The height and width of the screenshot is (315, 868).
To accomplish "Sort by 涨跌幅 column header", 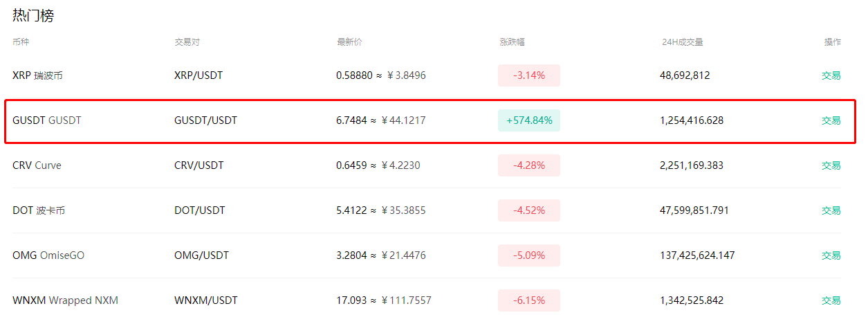I will [512, 42].
